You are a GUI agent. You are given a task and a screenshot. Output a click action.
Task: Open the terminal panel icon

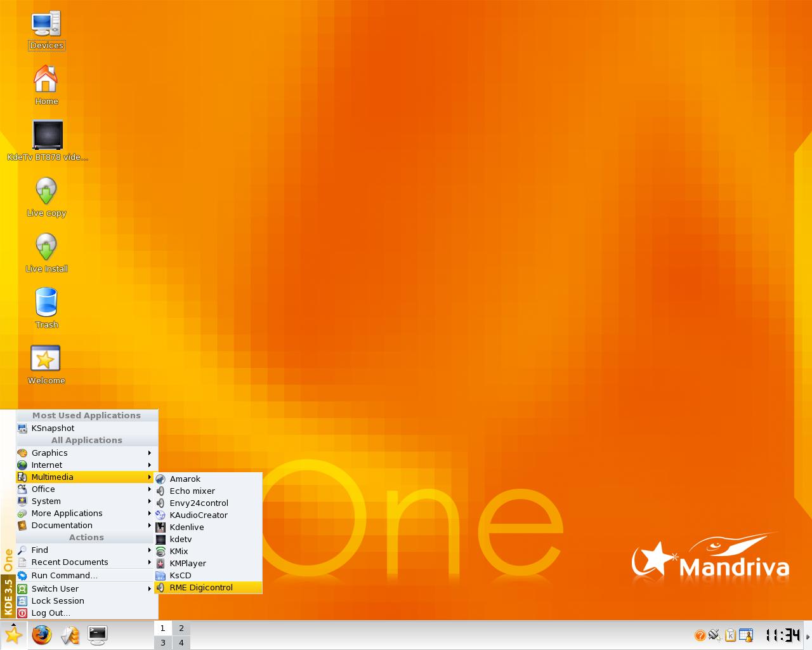(97, 635)
